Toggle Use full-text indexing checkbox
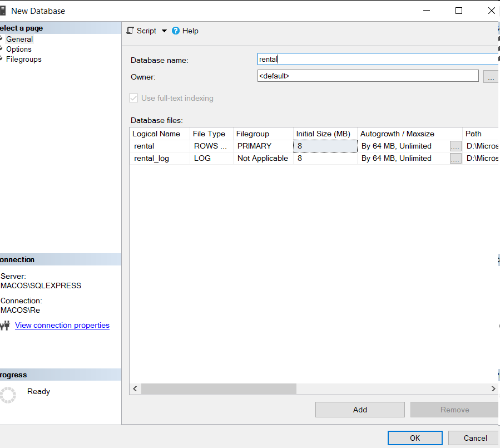 133,98
